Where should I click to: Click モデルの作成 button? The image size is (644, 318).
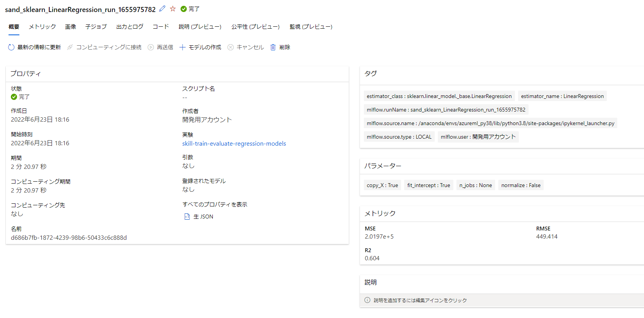coord(200,47)
